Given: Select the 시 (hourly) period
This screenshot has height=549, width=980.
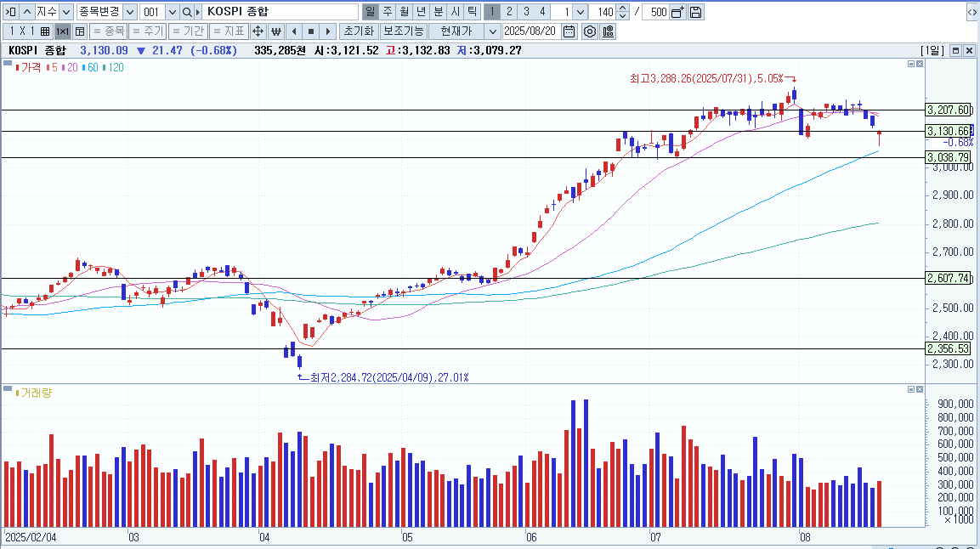Looking at the screenshot, I should (x=455, y=12).
